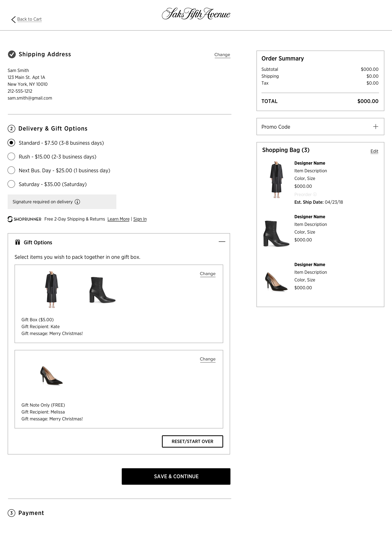Image resolution: width=392 pixels, height=541 pixels.
Task: Click the Payment step number icon
Action: pyautogui.click(x=11, y=513)
